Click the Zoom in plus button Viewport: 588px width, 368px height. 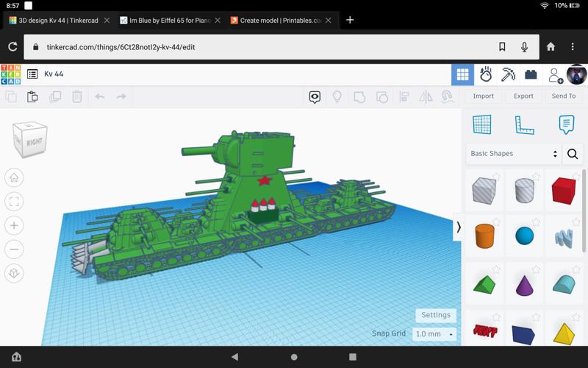click(14, 225)
